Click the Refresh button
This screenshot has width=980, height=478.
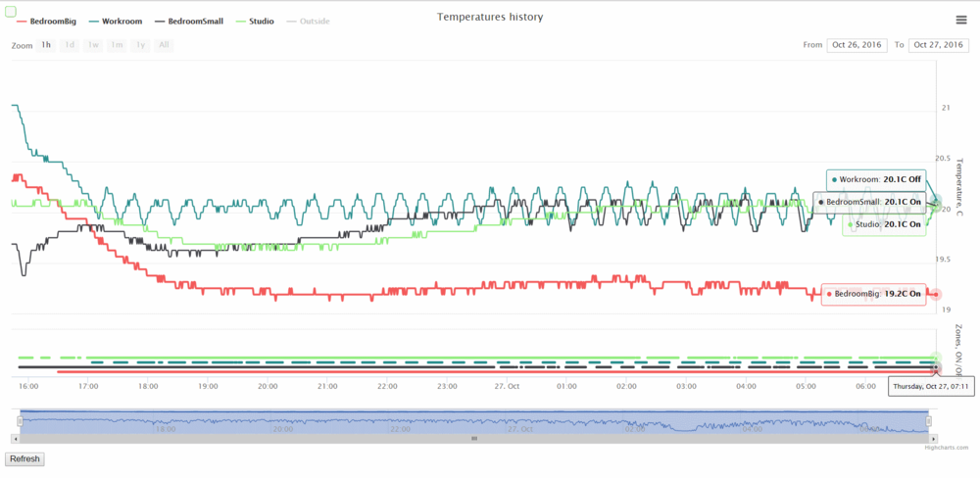pos(25,459)
